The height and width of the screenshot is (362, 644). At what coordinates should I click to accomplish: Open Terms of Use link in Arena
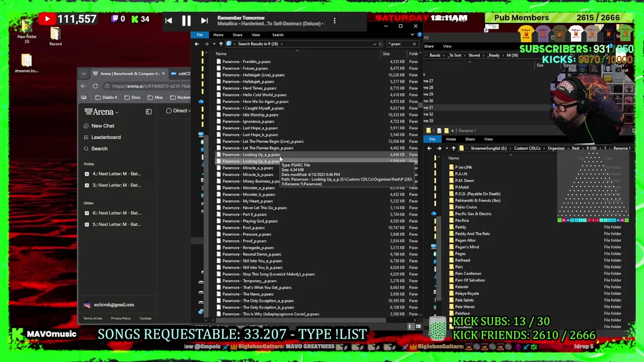[93, 318]
